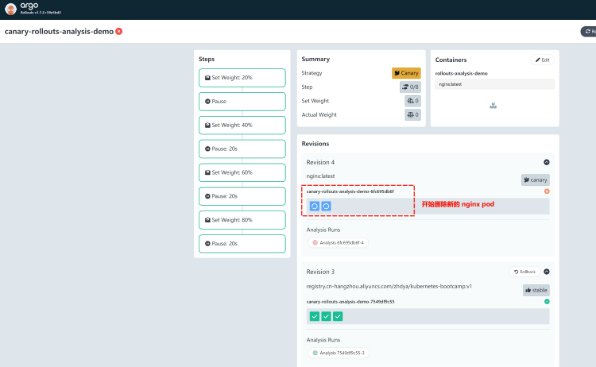Click the left blue pending pod in Revision 4
The height and width of the screenshot is (367, 596).
point(314,206)
